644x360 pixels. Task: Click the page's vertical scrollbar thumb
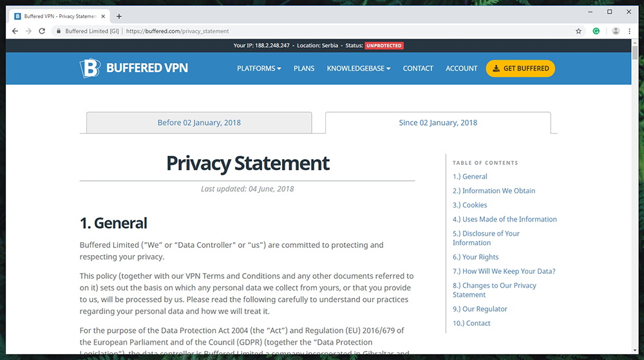pyautogui.click(x=635, y=53)
